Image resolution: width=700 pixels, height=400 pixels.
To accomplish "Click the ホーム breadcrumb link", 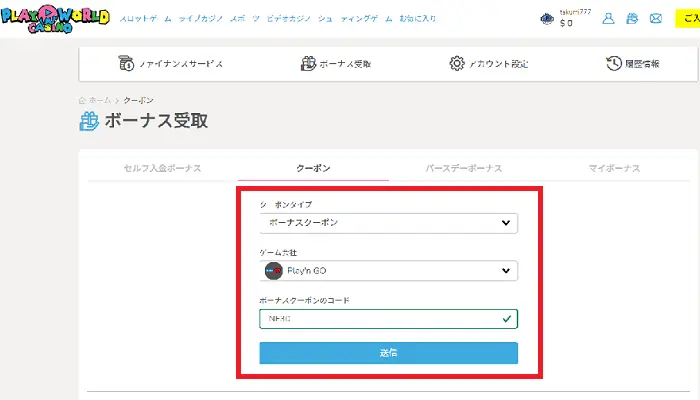I will [x=99, y=100].
